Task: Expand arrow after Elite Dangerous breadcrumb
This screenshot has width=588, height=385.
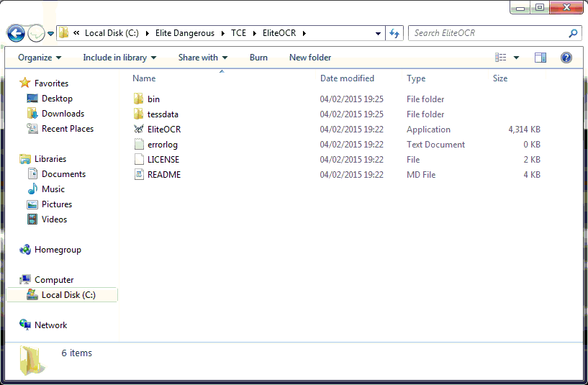Action: coord(223,33)
